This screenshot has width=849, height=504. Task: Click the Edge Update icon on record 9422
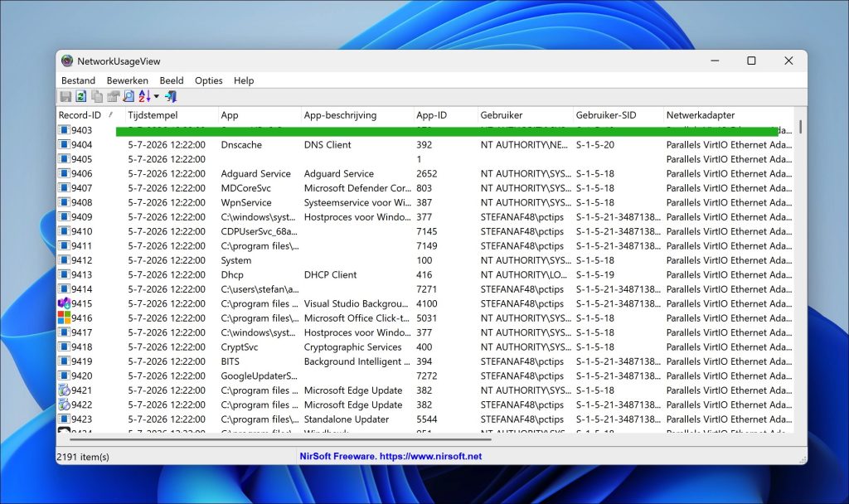point(64,405)
